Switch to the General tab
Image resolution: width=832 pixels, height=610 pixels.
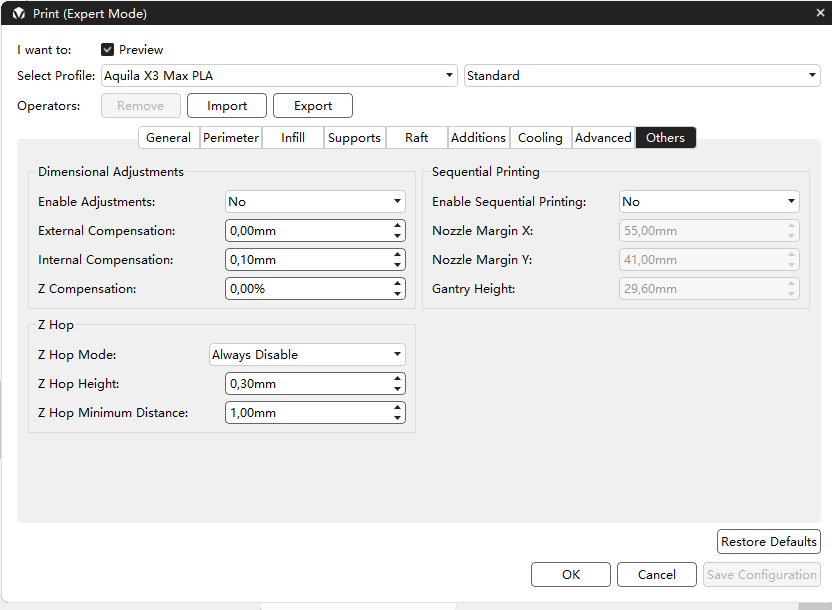tap(168, 138)
